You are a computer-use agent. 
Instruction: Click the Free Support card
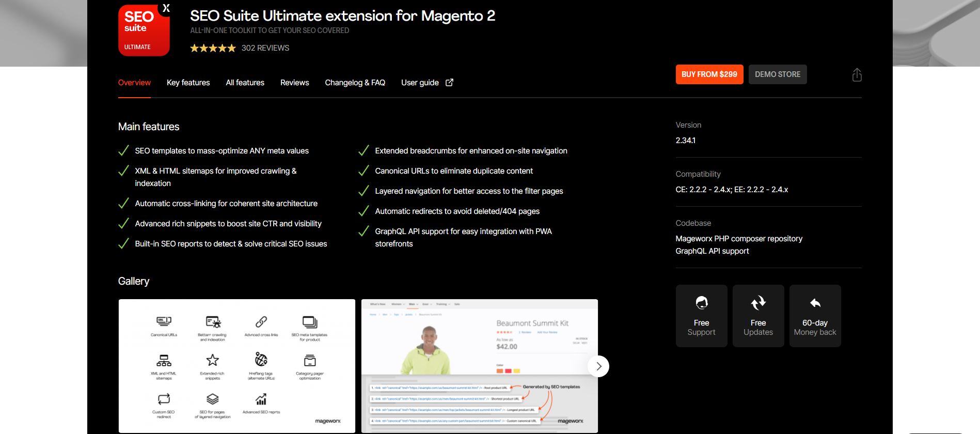pos(701,316)
